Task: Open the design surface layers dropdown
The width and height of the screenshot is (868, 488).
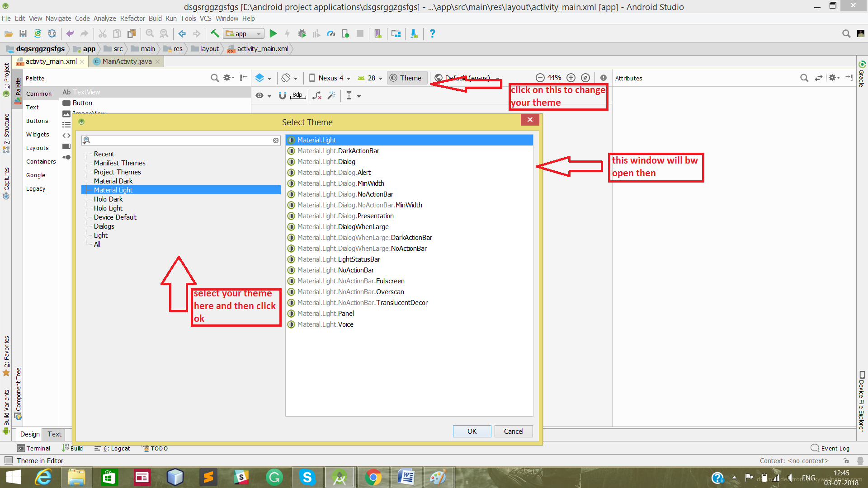Action: click(x=263, y=78)
